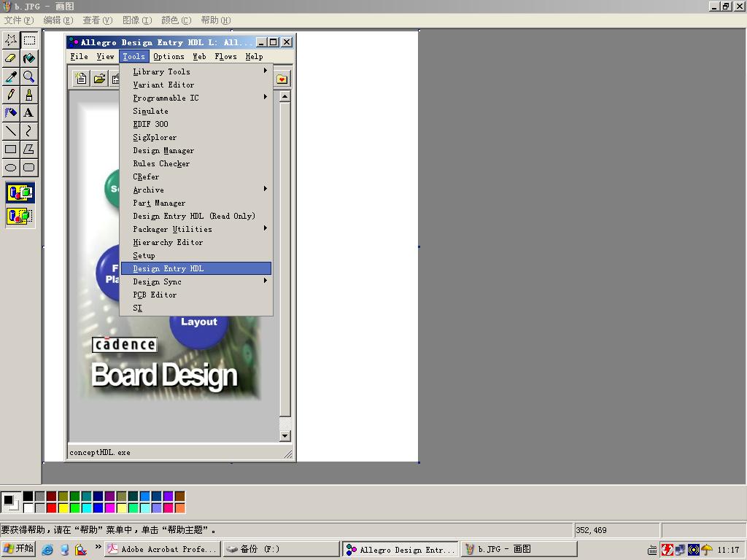747x560 pixels.
Task: Pick the Eraser tool in Paint
Action: click(11, 58)
